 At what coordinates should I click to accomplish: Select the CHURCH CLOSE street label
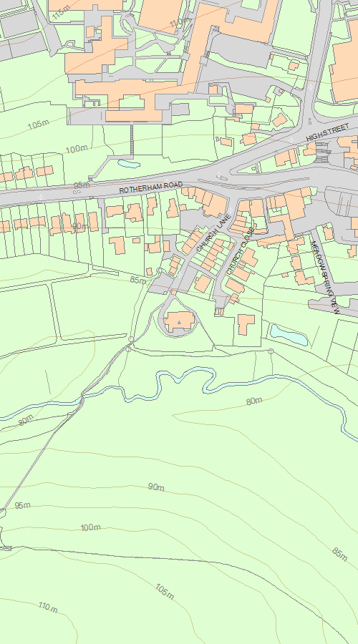pos(240,257)
